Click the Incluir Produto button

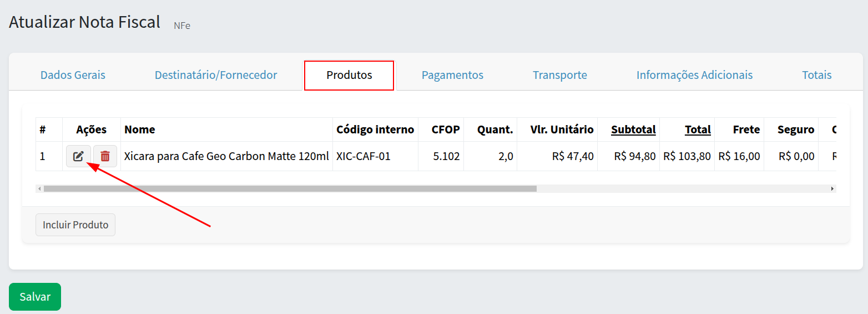[x=75, y=225]
